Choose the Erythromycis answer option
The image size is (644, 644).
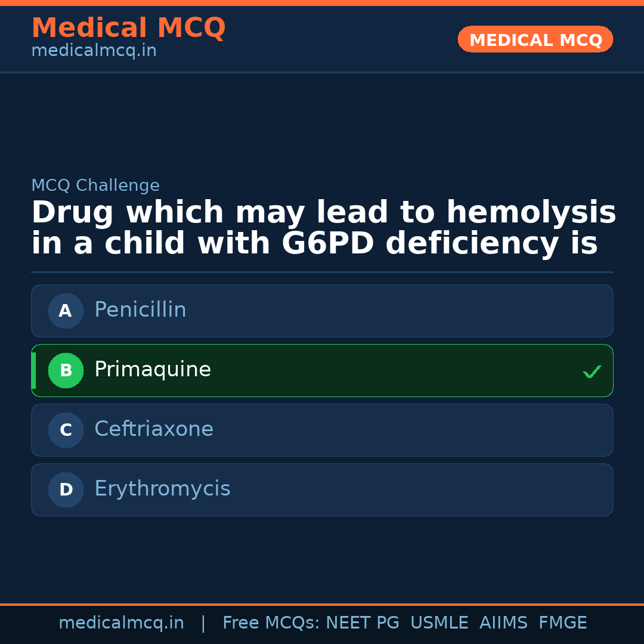(322, 490)
